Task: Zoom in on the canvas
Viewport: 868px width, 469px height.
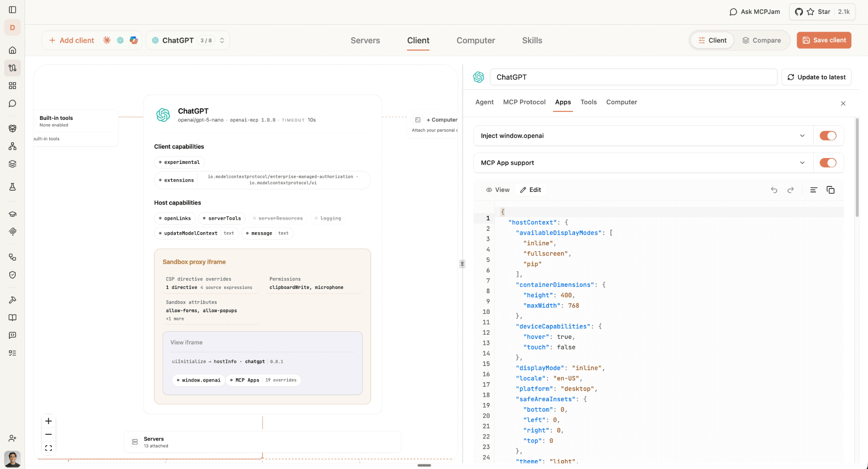Action: tap(48, 421)
